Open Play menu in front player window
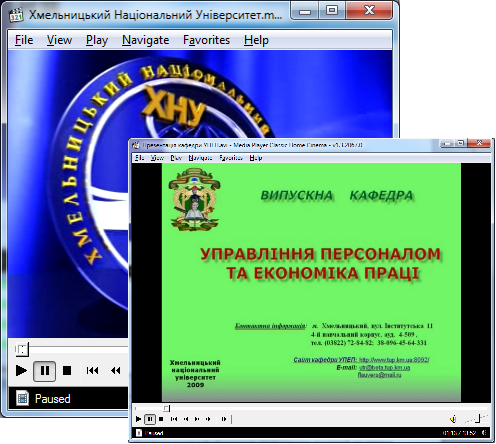The width and height of the screenshot is (496, 444). pyautogui.click(x=176, y=158)
